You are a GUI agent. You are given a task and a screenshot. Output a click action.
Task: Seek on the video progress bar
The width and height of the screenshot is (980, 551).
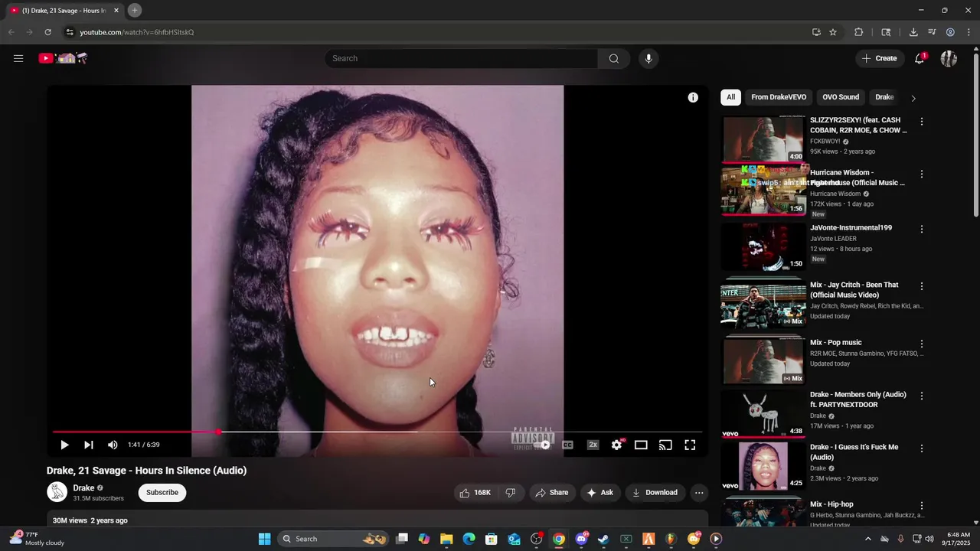(377, 432)
